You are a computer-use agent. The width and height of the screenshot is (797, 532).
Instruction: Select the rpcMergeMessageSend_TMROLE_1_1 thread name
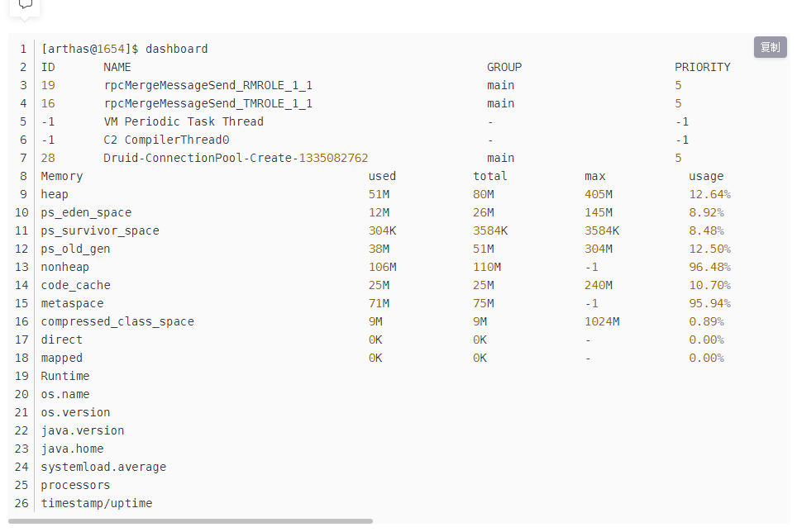click(x=208, y=103)
